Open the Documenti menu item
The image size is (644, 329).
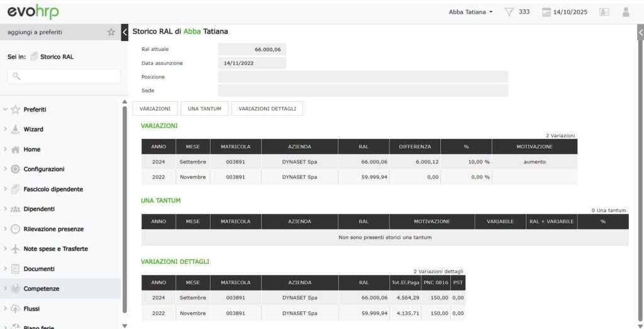coord(39,269)
